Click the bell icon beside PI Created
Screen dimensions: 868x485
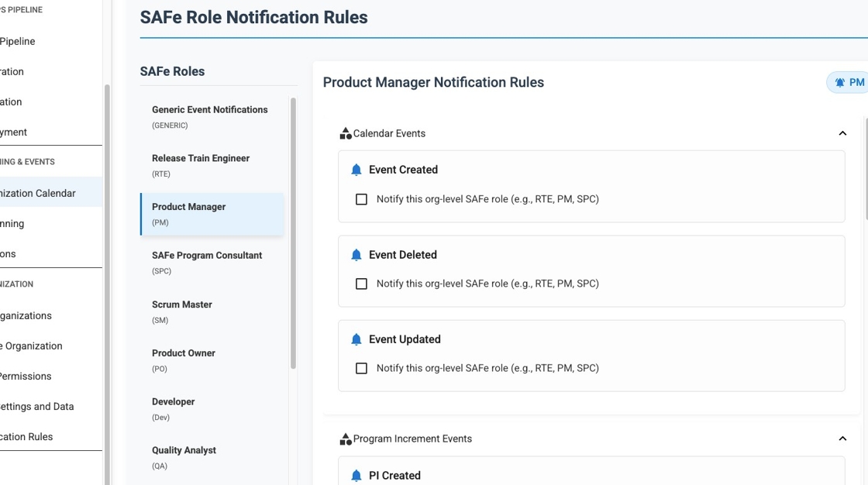pos(356,475)
